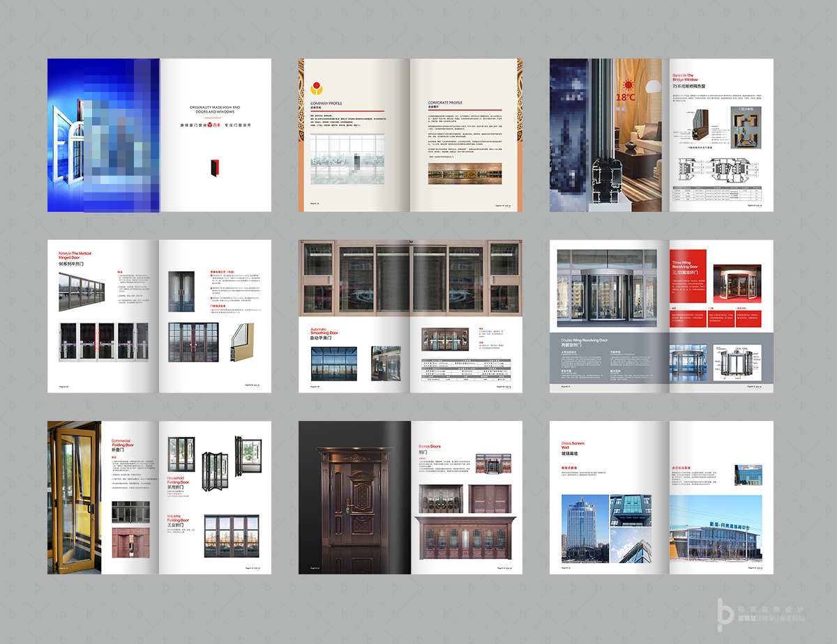Open the glass skyscraper tower photo
The image size is (837, 644).
pyautogui.click(x=585, y=530)
